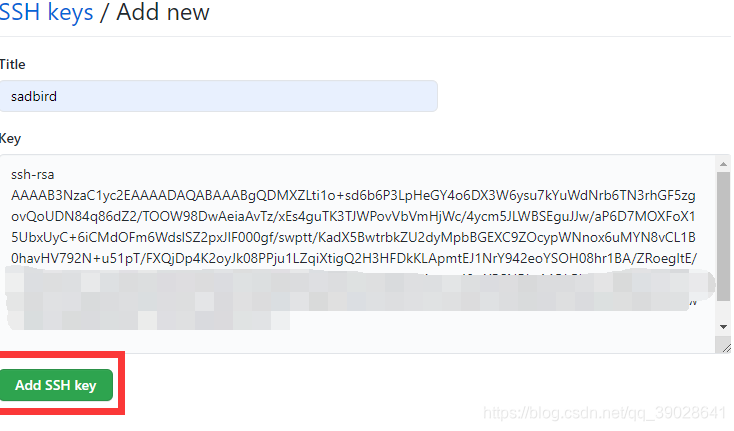Click the Add SSH key button
Viewport: 734px width, 431px height.
[56, 385]
